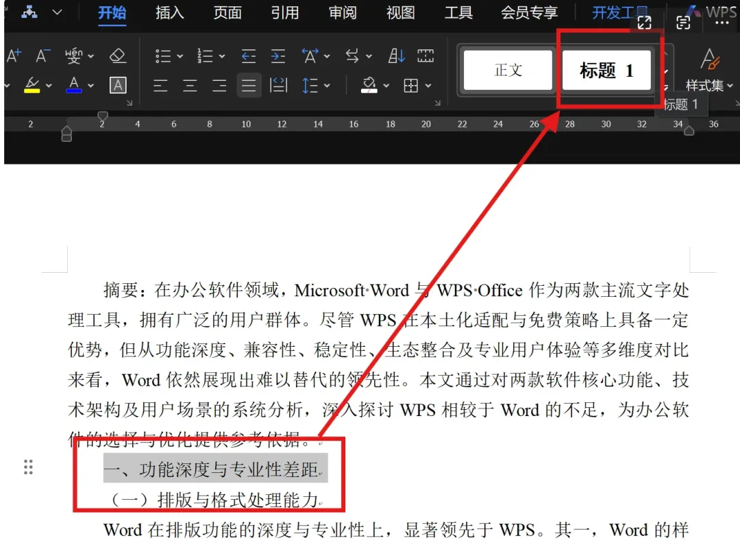Center align the paragraph
Image resolution: width=740 pixels, height=560 pixels.
point(190,86)
